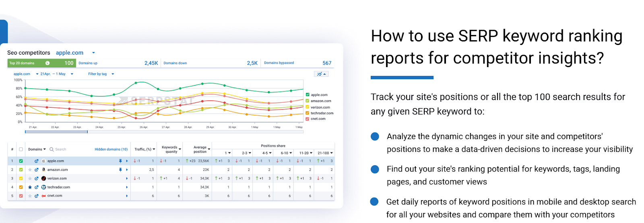
Task: Open the Filter by tag dropdown
Action: click(x=101, y=74)
